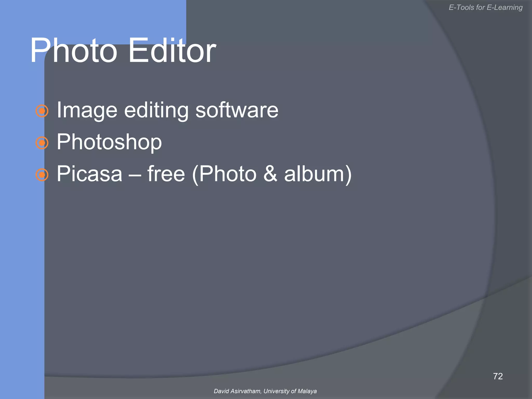Click the orange bullet next to Photoshop

click(x=42, y=143)
